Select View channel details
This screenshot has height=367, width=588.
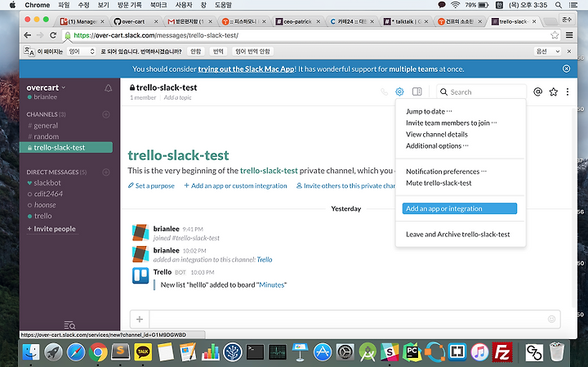coord(437,134)
